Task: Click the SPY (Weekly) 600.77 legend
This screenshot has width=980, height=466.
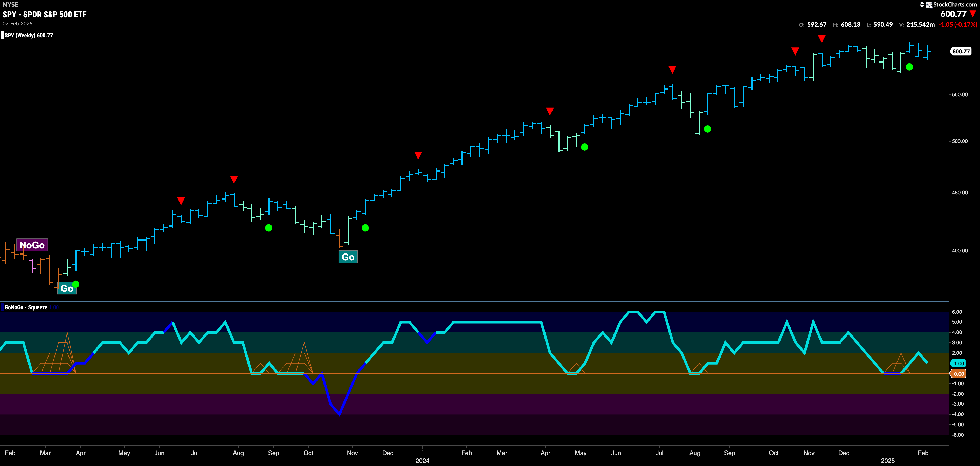Action: coord(29,35)
